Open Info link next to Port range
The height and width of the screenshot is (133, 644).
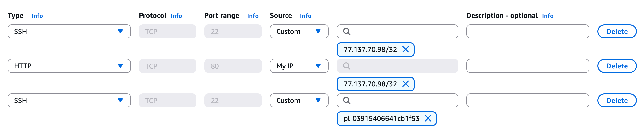tap(253, 16)
